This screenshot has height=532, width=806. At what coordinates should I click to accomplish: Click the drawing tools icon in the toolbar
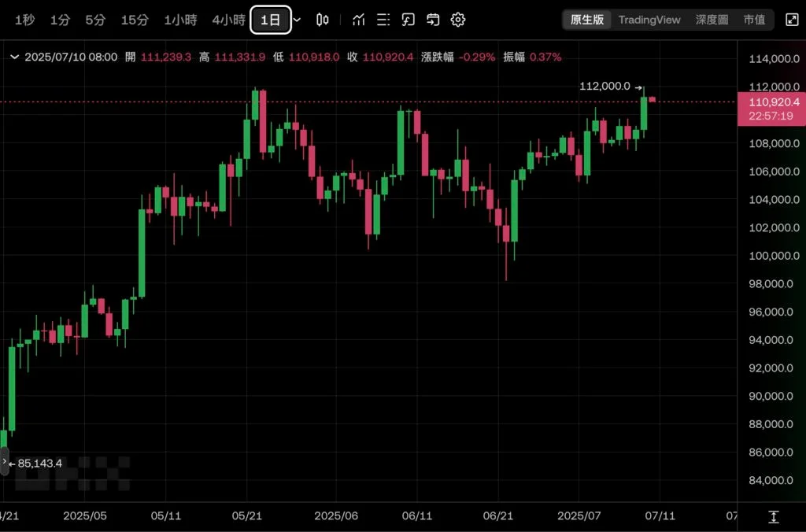[x=408, y=20]
